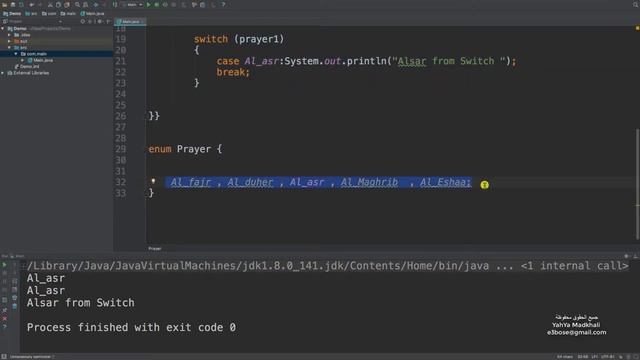Click the Run with Coverage icon
Viewport: 640px width, 360px height.
[165, 5]
